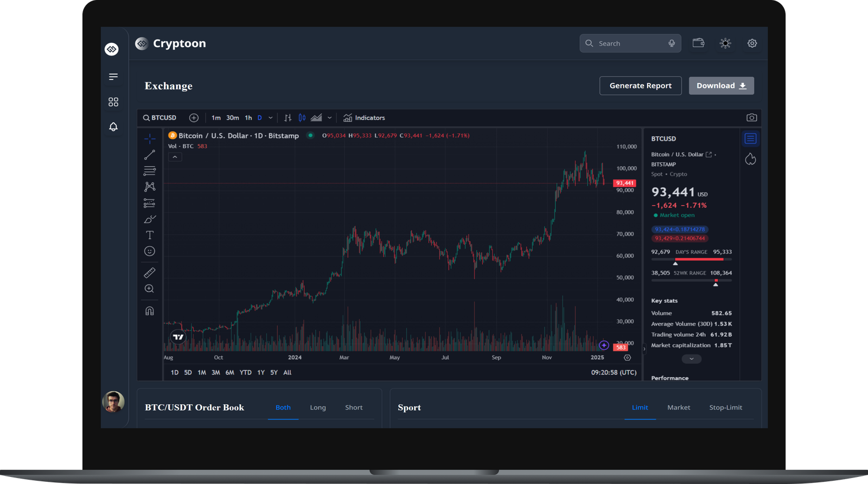Image resolution: width=868 pixels, height=484 pixels.
Task: Select the ruler measure tool
Action: coord(150,273)
